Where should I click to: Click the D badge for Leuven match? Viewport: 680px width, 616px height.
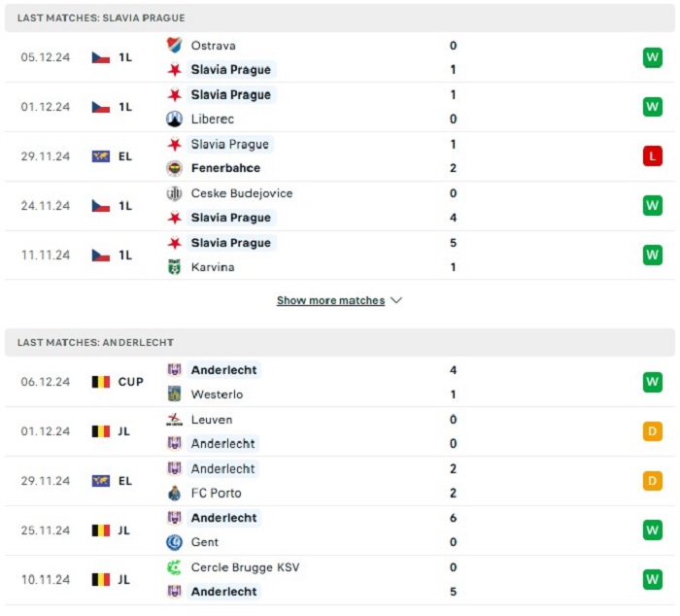[x=652, y=431]
